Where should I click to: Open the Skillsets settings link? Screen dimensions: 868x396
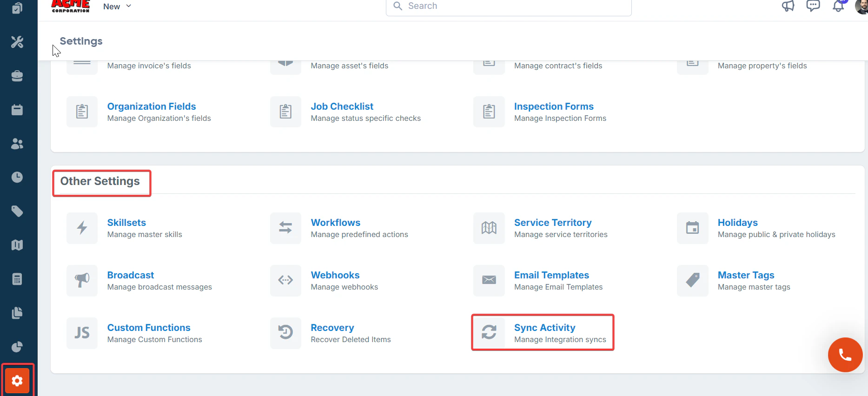click(126, 223)
